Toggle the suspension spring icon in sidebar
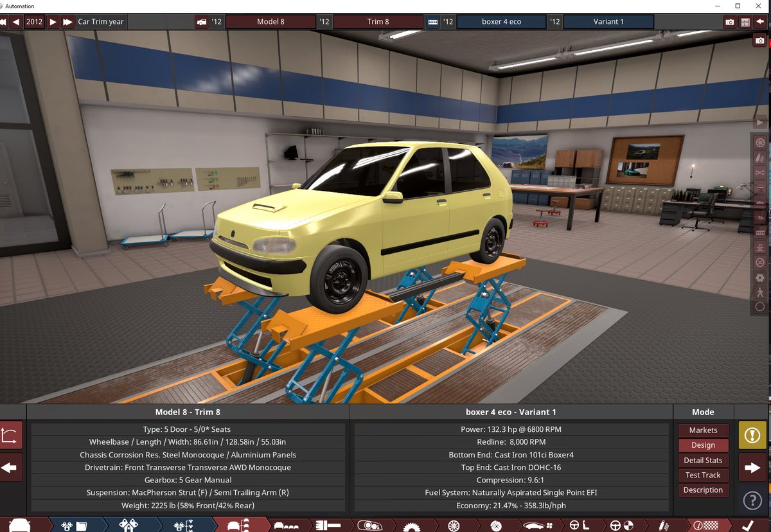This screenshot has height=532, width=771. coord(760,157)
